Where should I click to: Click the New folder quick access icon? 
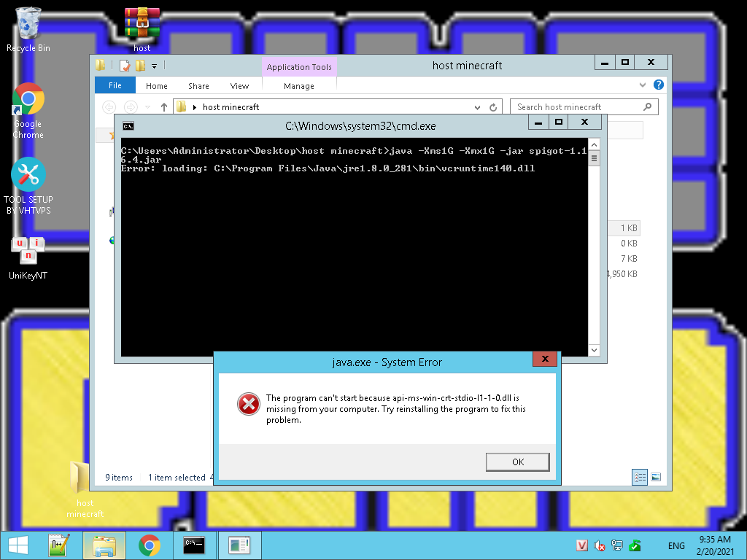coord(141,65)
